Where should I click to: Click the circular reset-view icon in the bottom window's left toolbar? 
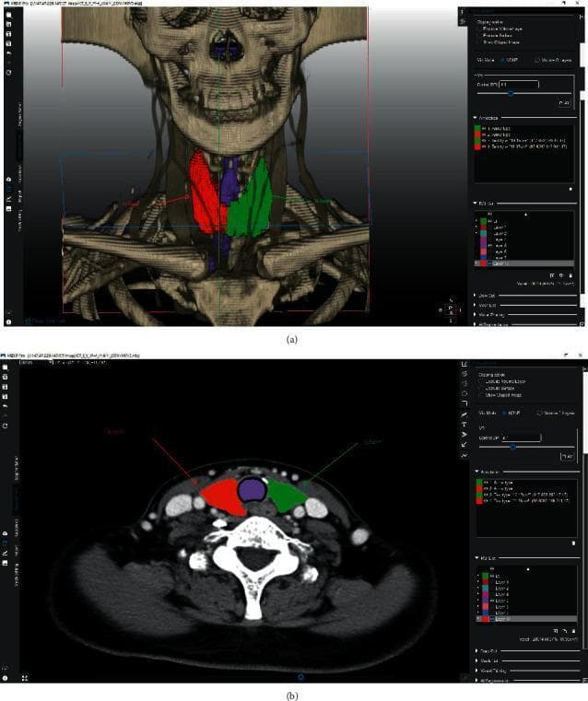[x=5, y=426]
